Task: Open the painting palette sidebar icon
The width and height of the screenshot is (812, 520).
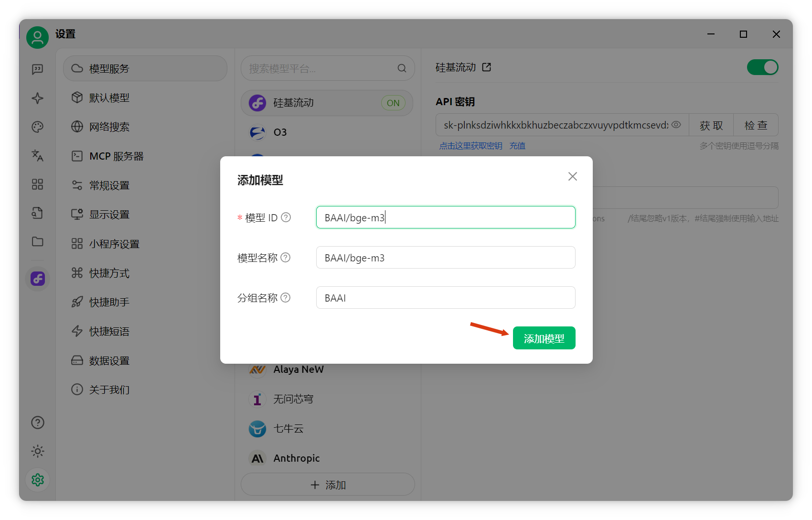Action: pos(37,127)
